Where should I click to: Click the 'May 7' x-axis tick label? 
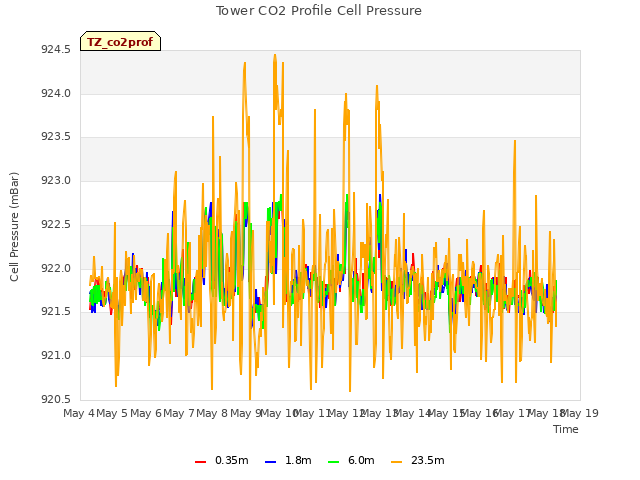point(179,413)
